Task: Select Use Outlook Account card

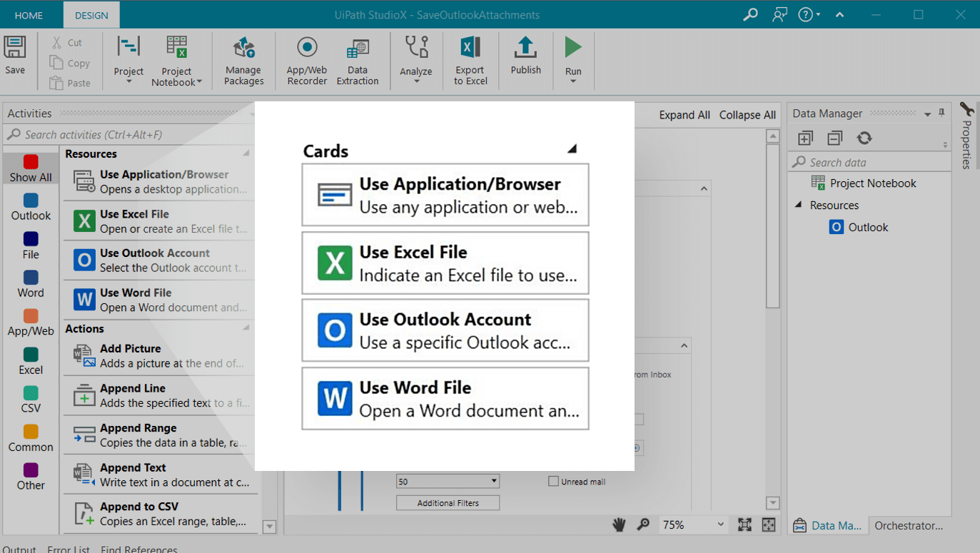Action: pyautogui.click(x=445, y=330)
